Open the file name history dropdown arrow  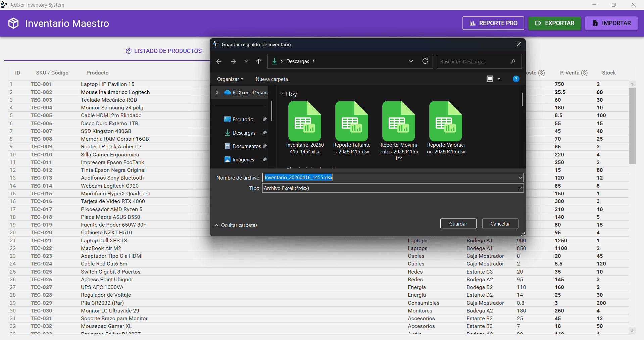coord(520,178)
